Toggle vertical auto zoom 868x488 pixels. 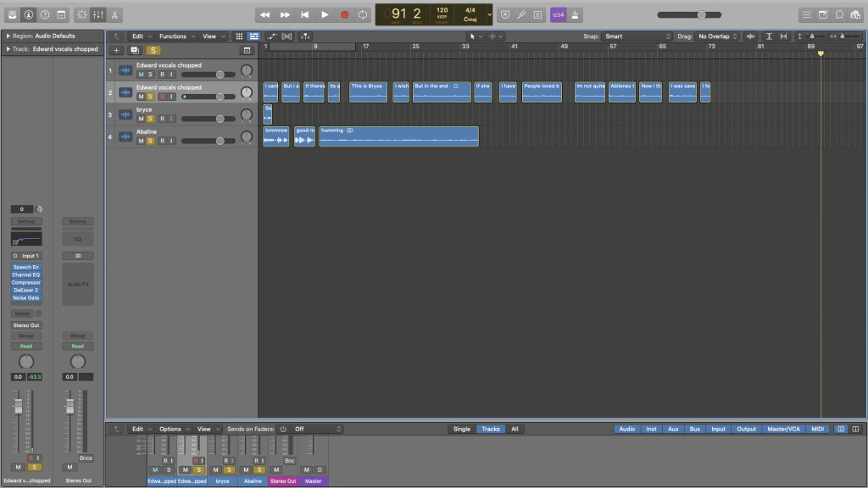click(769, 36)
